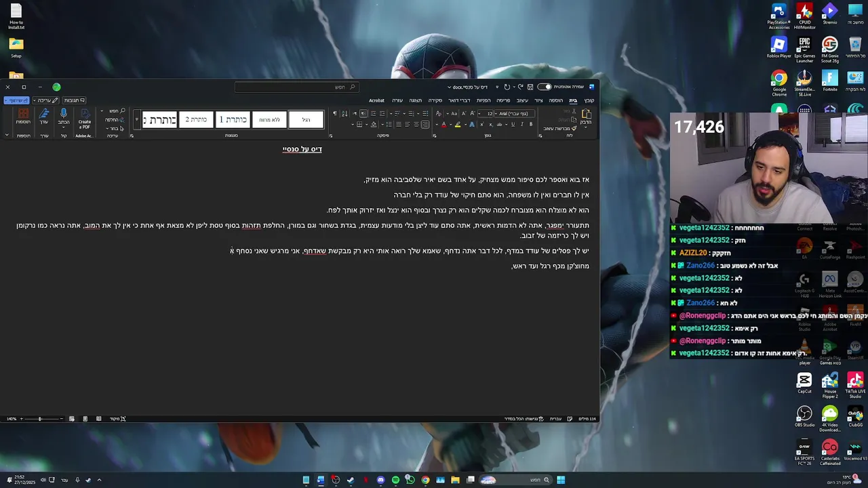
Task: Click the Shading paint bucket icon
Action: coord(374,125)
